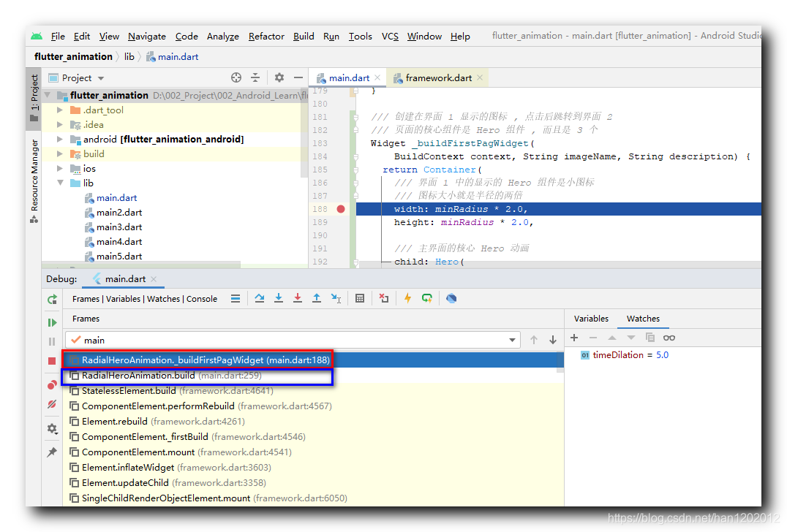The image size is (787, 532).
Task: Open Refactor menu
Action: pos(266,36)
